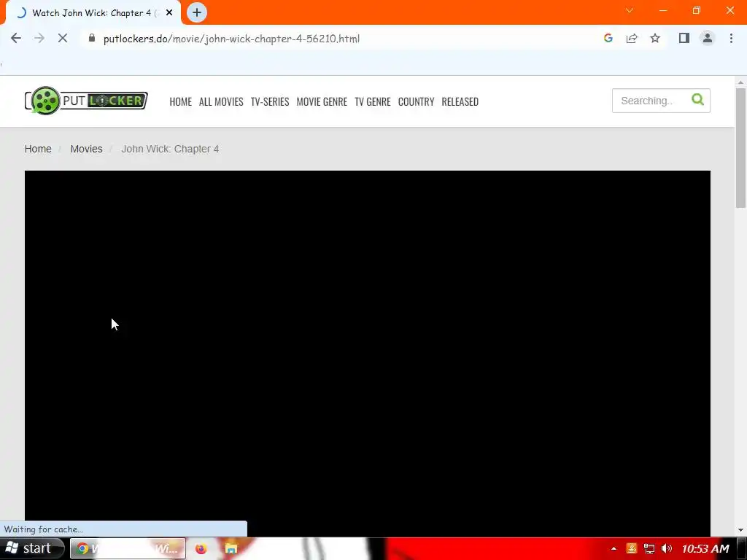Open file explorer from taskbar
747x560 pixels.
tap(231, 548)
